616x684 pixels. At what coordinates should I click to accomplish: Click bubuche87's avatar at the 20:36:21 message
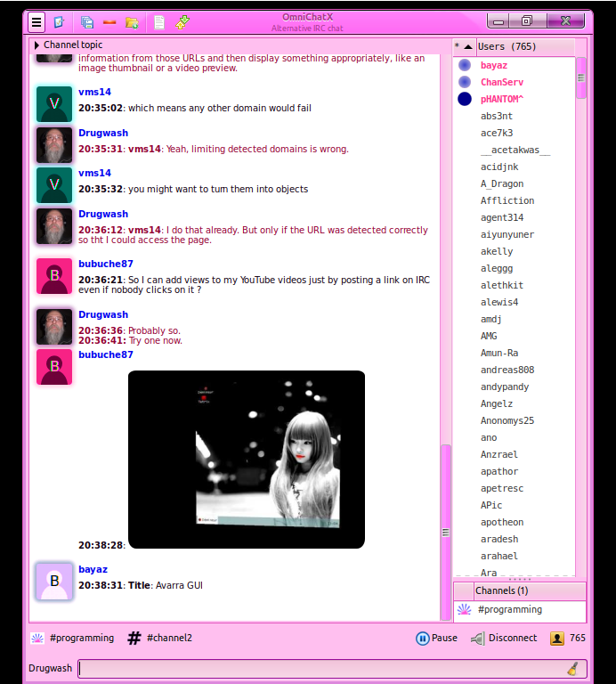54,276
